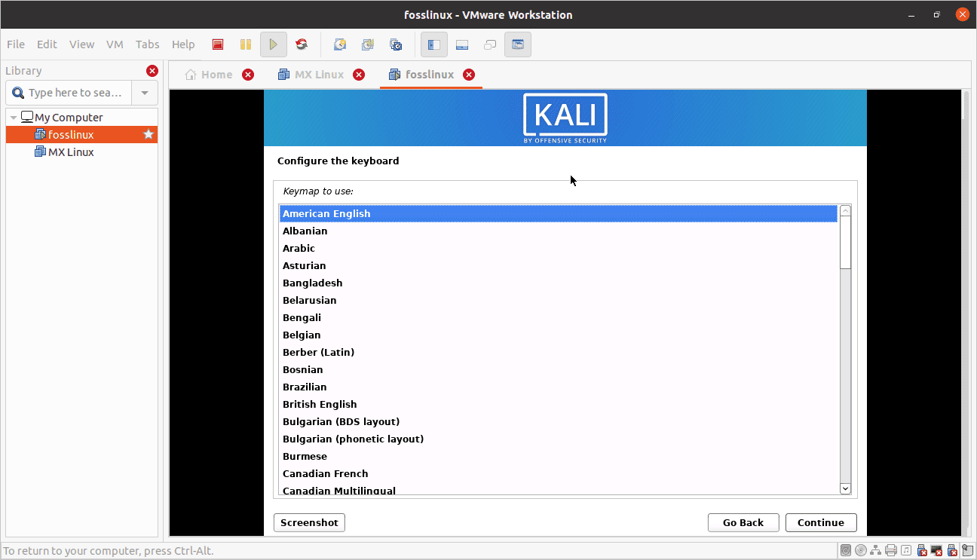
Task: Click the network adapter status icon
Action: [876, 550]
